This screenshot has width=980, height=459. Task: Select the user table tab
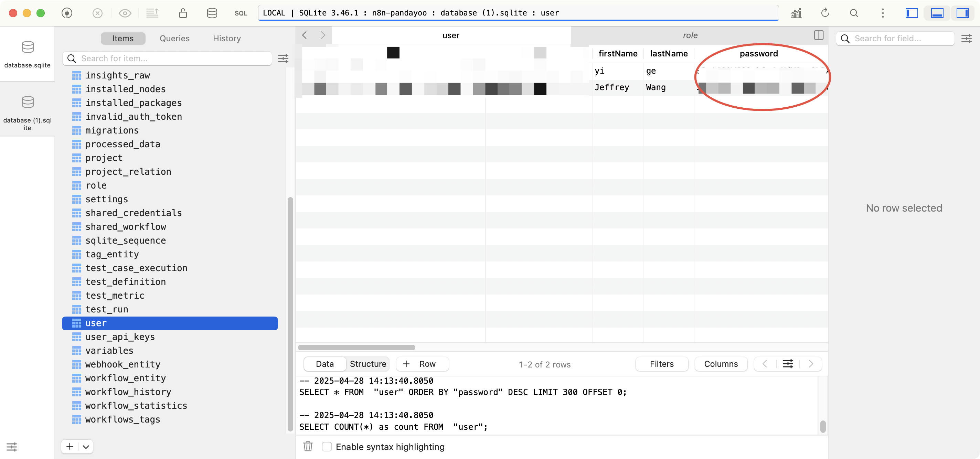(451, 35)
